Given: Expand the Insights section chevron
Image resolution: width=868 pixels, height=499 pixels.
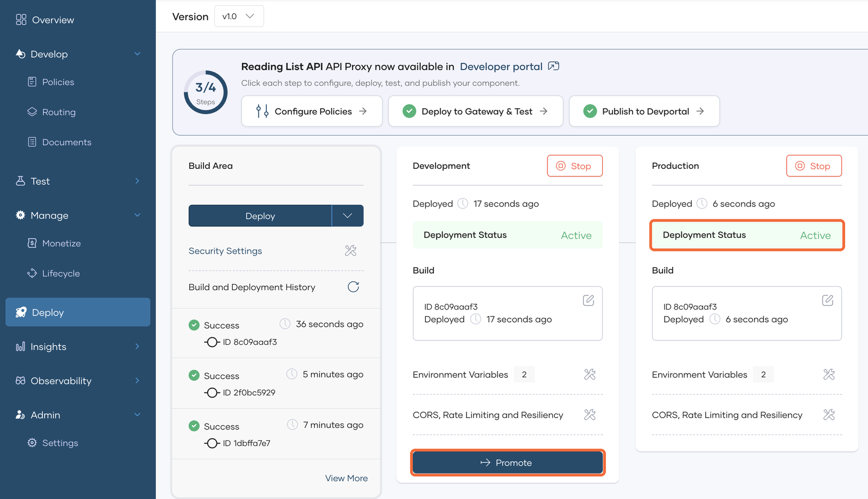Looking at the screenshot, I should coord(137,346).
